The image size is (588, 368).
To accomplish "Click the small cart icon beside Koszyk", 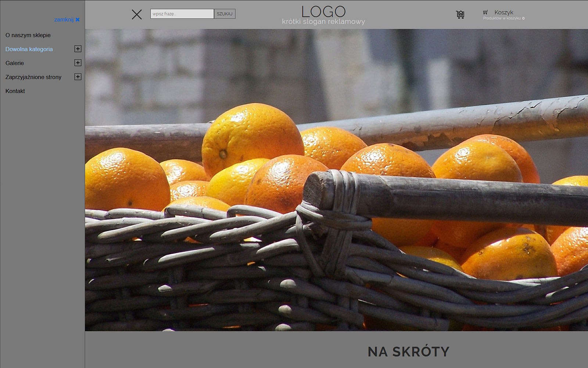I will 485,12.
